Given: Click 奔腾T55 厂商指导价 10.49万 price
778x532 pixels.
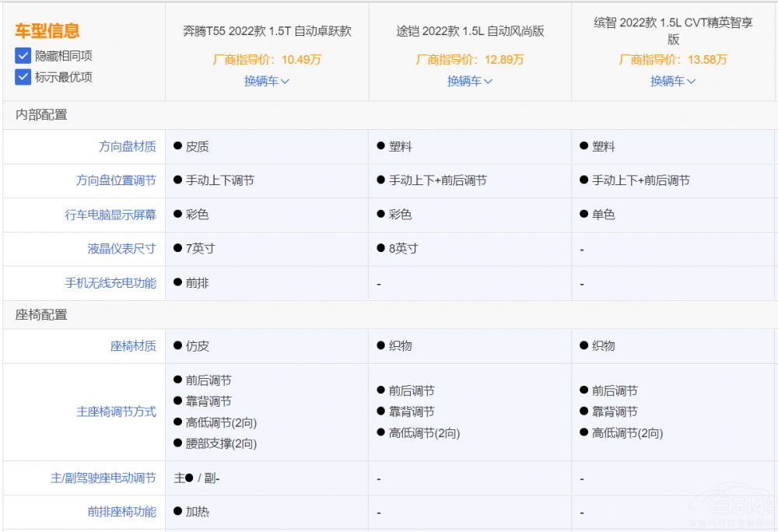Looking at the screenshot, I should (x=267, y=59).
